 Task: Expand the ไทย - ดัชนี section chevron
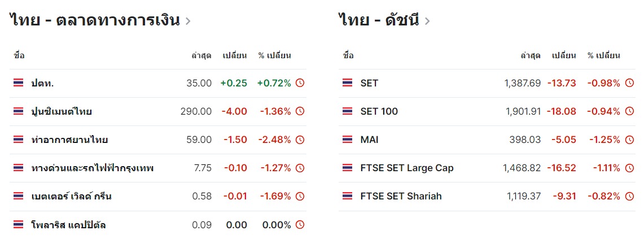point(427,21)
